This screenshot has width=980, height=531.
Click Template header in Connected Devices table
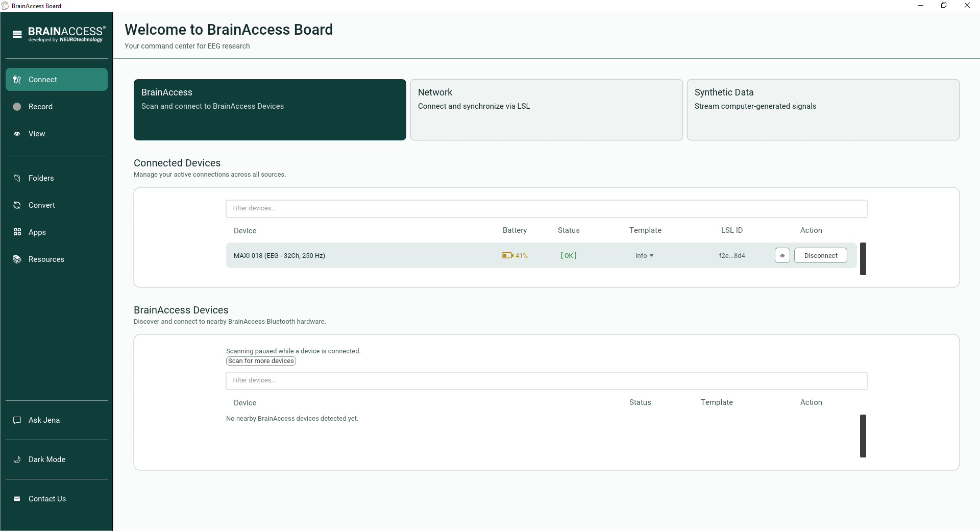[x=645, y=230]
